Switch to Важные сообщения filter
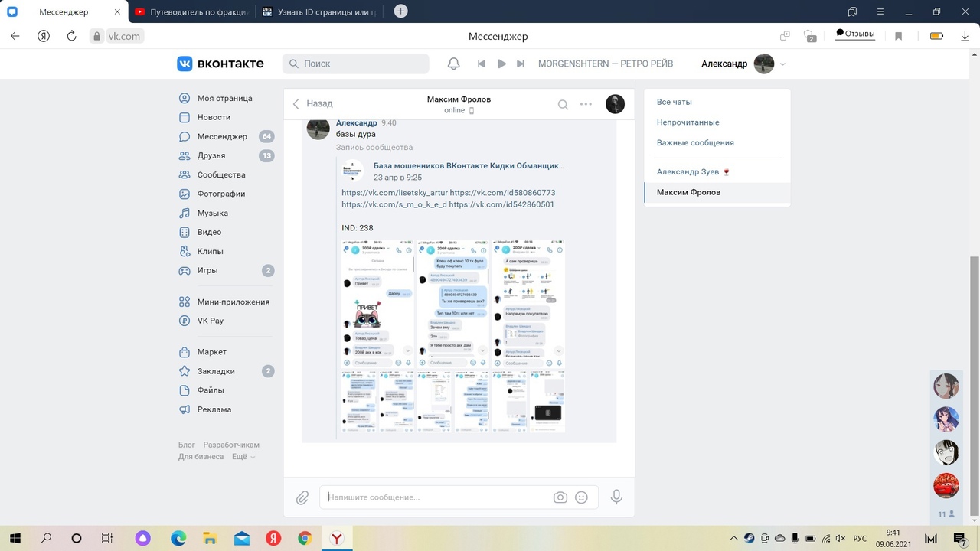 point(695,143)
